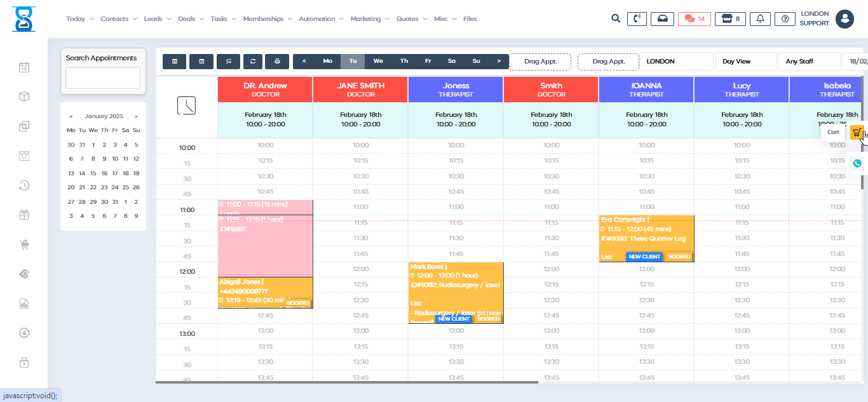This screenshot has height=402, width=868.
Task: Click the notifications bell icon
Action: click(x=760, y=19)
